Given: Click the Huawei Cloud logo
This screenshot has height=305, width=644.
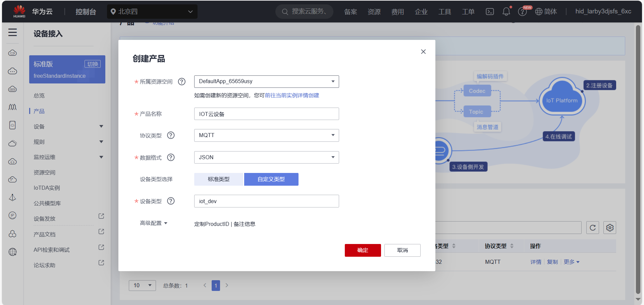Looking at the screenshot, I should pyautogui.click(x=19, y=11).
